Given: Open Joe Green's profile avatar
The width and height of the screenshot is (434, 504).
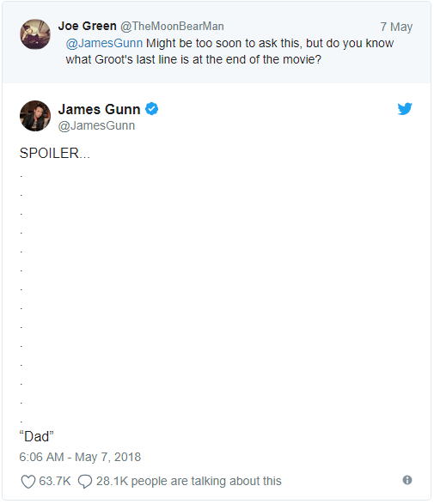Looking at the screenshot, I should (35, 34).
